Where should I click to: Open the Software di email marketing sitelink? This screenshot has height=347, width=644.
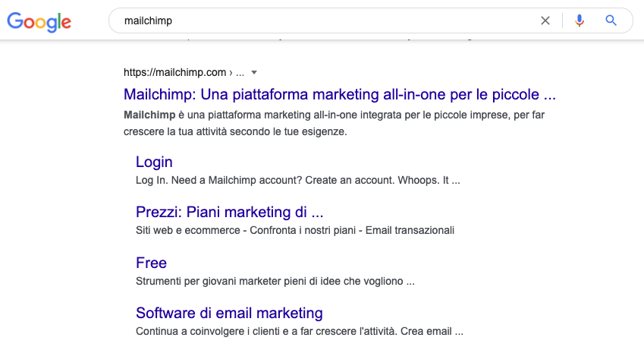[229, 313]
